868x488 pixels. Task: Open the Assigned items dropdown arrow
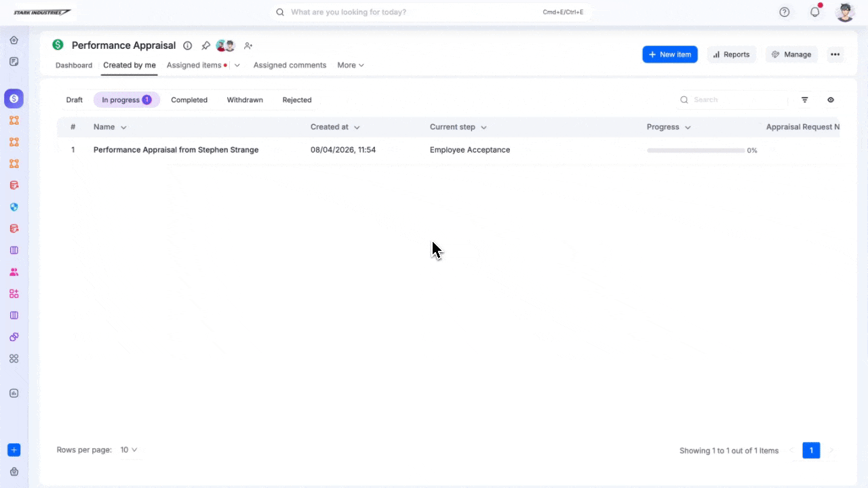point(237,65)
